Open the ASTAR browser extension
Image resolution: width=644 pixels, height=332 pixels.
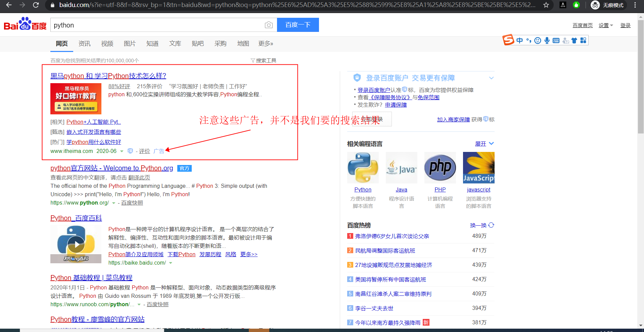[563, 5]
